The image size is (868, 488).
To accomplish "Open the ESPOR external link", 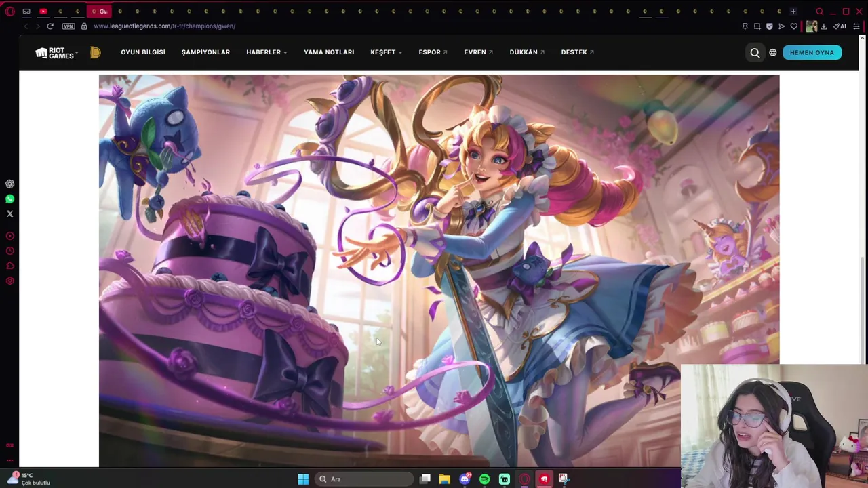I will coord(433,52).
